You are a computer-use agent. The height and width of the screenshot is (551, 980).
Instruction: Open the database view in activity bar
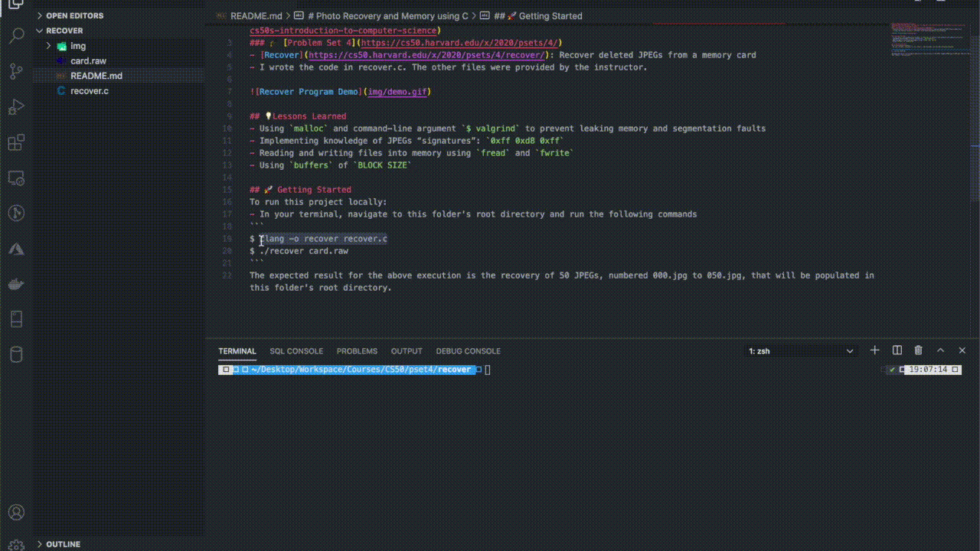point(16,354)
